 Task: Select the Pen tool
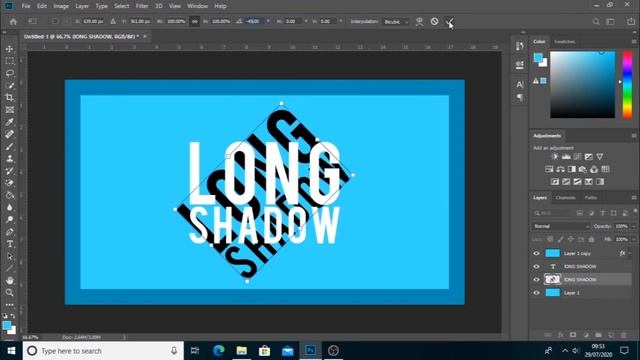click(x=9, y=232)
